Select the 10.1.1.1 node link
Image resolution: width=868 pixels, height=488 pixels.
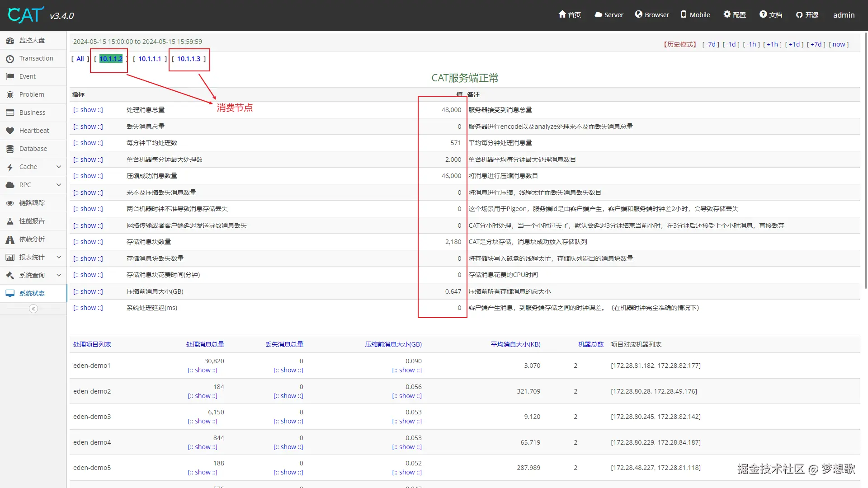150,59
